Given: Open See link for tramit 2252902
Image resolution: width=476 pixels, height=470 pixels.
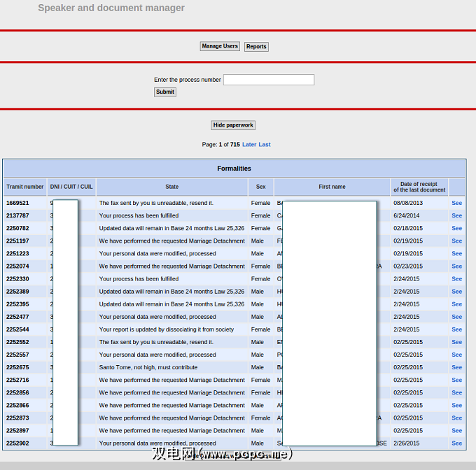Looking at the screenshot, I should (x=456, y=443).
